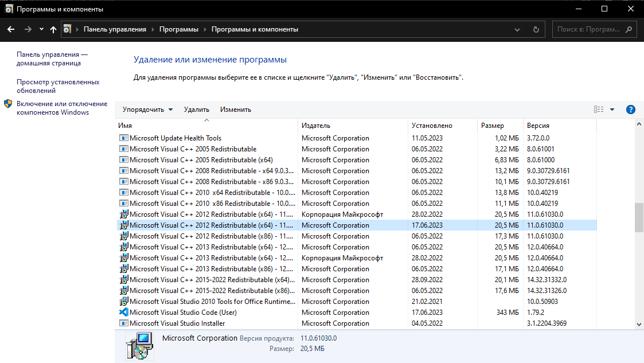The image size is (644, 363).
Task: Click icon of Visual C++ 2010 x86 Redistributable
Action: (123, 203)
